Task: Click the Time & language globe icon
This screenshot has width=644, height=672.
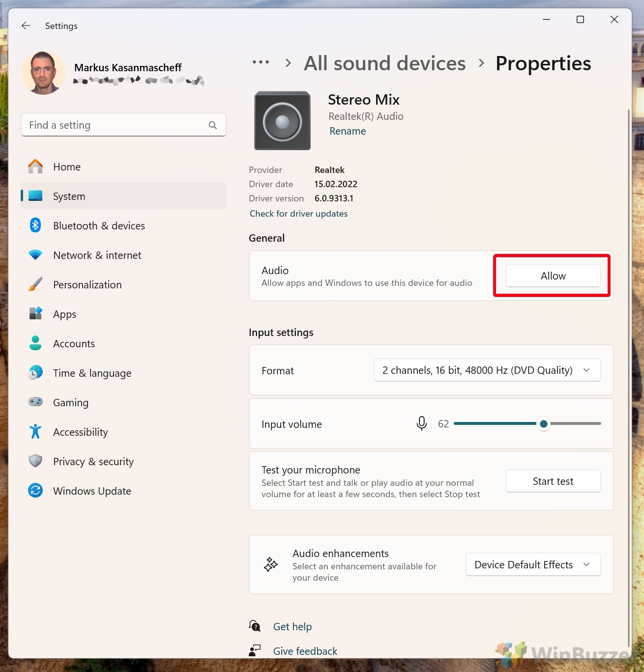Action: [x=35, y=373]
